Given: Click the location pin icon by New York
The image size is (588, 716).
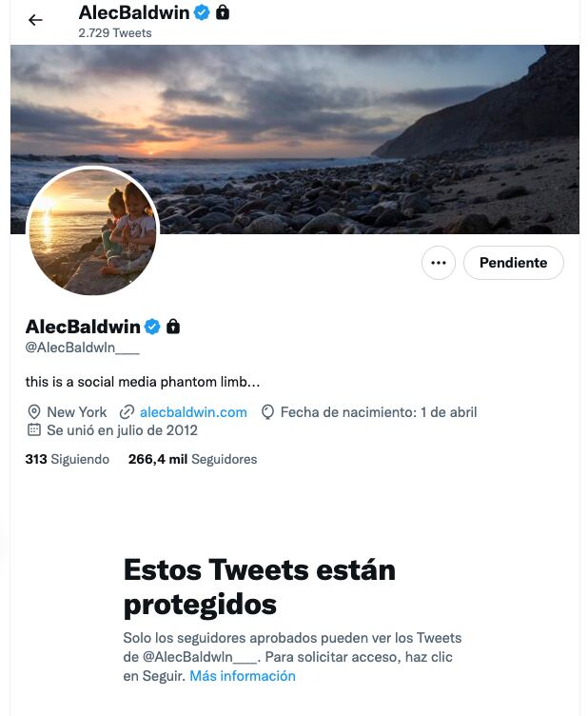Looking at the screenshot, I should 33,412.
